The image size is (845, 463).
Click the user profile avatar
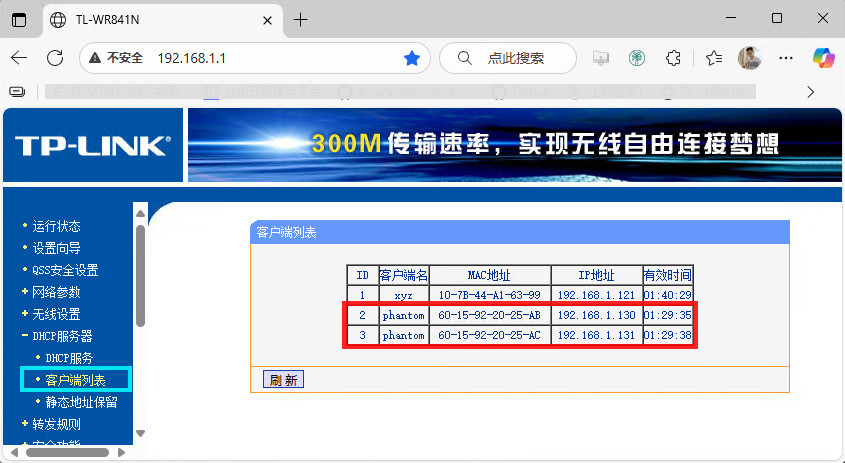(x=750, y=58)
